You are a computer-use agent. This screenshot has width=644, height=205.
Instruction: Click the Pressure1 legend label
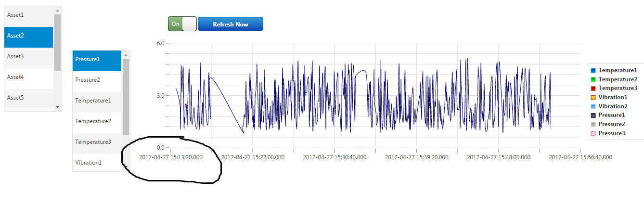pyautogui.click(x=612, y=115)
